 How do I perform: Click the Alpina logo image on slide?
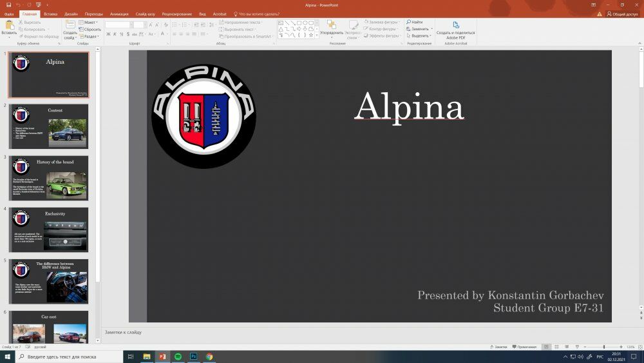pyautogui.click(x=204, y=116)
